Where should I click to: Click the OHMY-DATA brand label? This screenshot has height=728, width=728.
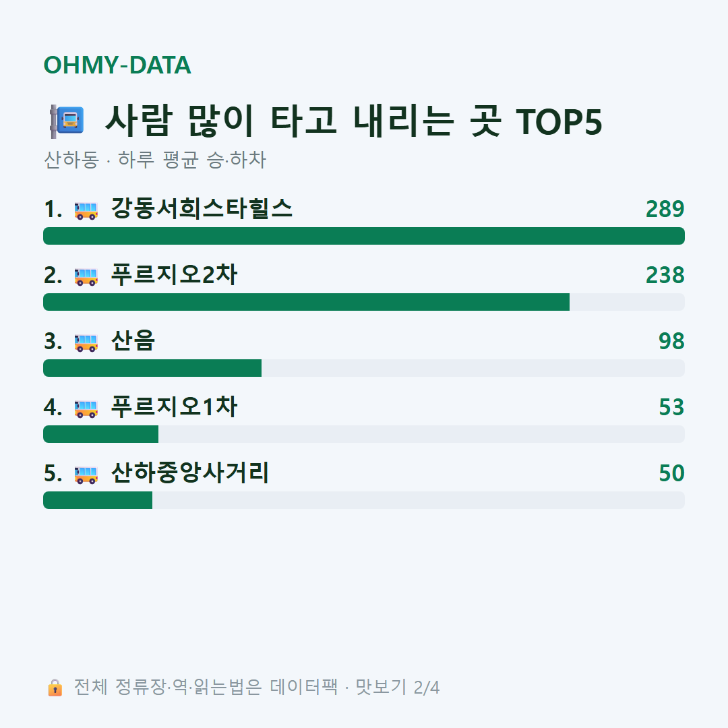tap(117, 65)
